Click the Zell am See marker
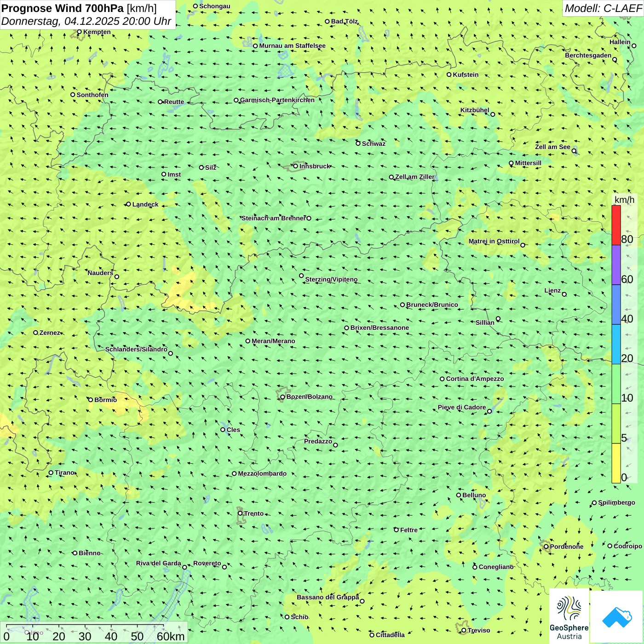 tap(574, 151)
